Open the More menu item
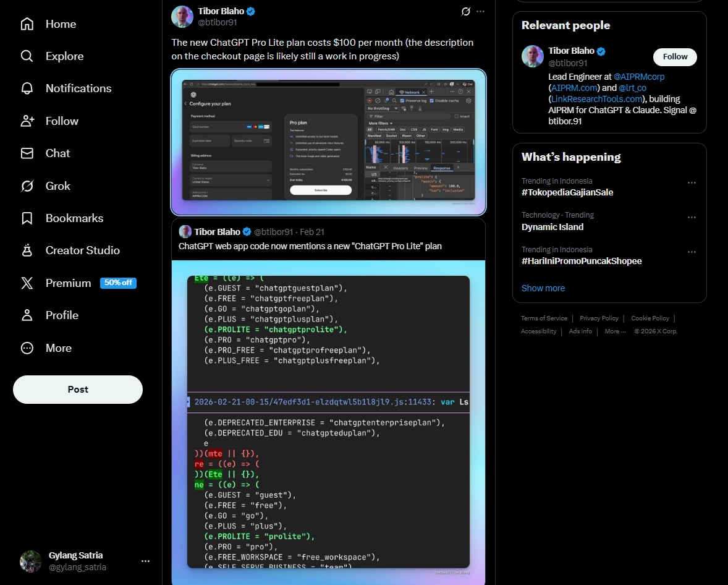 [58, 348]
